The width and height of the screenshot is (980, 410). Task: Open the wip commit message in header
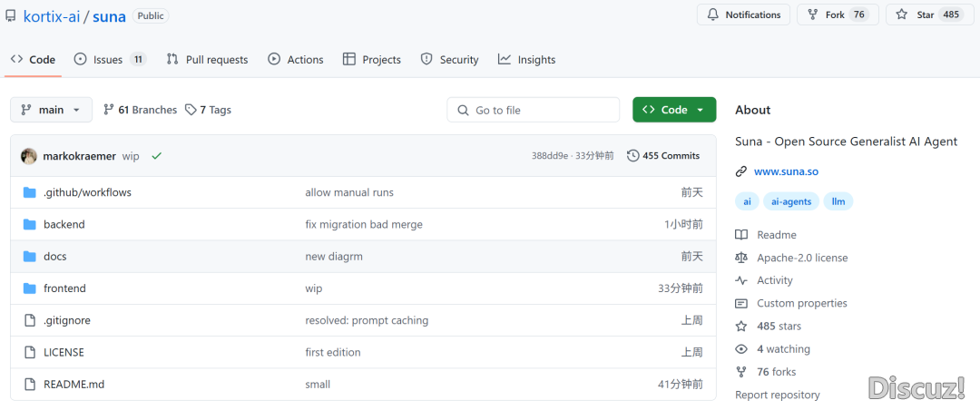click(x=131, y=156)
